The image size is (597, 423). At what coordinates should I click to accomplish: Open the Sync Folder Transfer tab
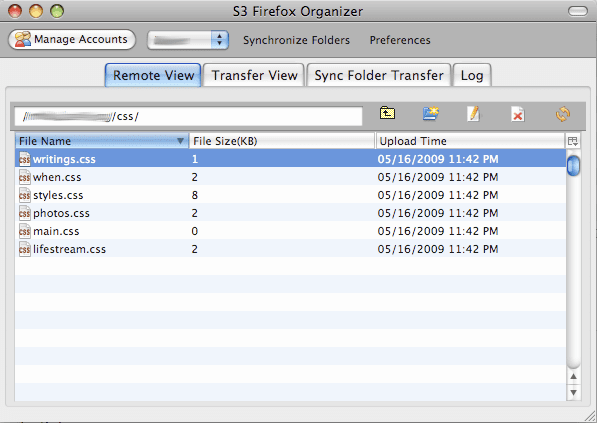coord(379,75)
